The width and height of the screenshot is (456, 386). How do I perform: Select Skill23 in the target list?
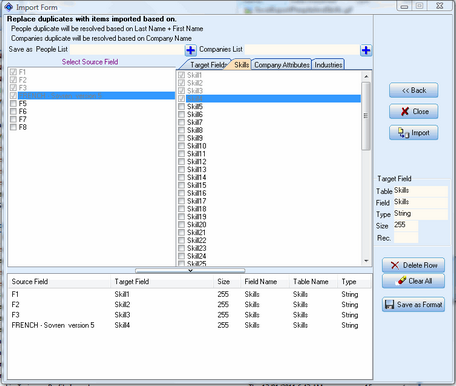197,248
